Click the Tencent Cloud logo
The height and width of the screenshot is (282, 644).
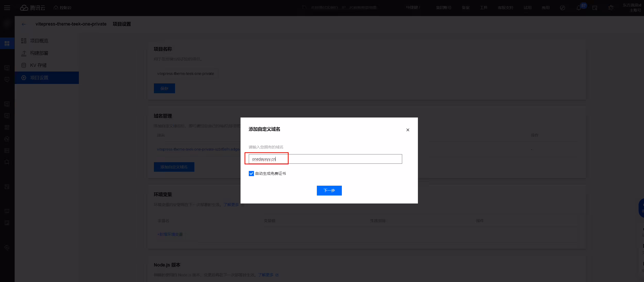click(32, 8)
